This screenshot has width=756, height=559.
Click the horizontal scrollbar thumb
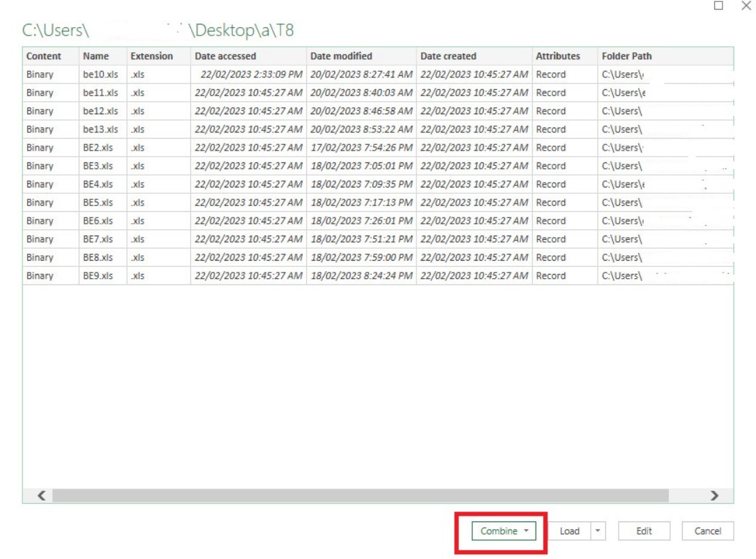(361, 496)
